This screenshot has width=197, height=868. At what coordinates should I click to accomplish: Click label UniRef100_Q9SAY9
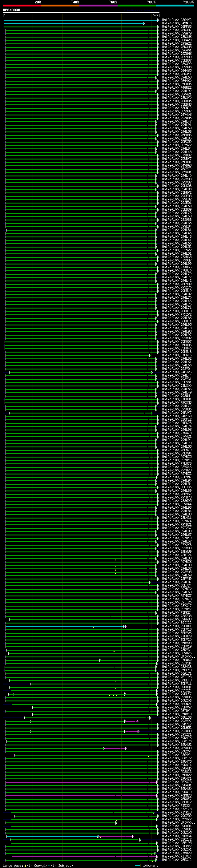(177, 33)
